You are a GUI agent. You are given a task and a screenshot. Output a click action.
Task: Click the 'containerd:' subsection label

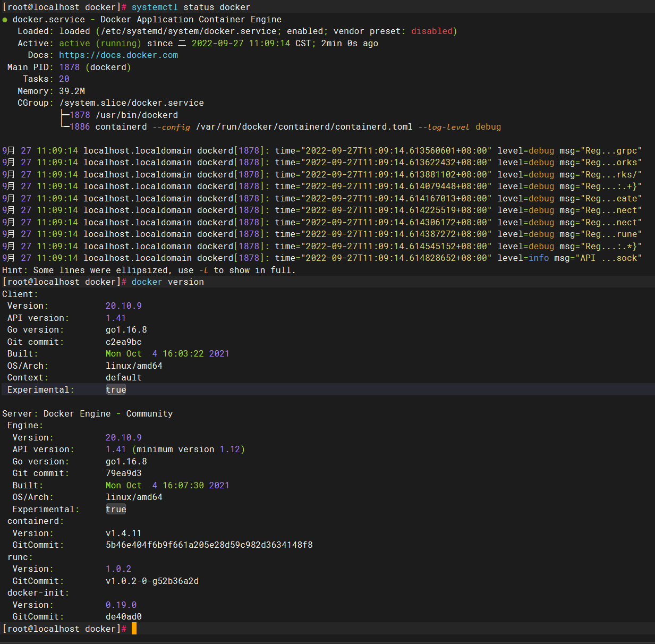coord(36,521)
